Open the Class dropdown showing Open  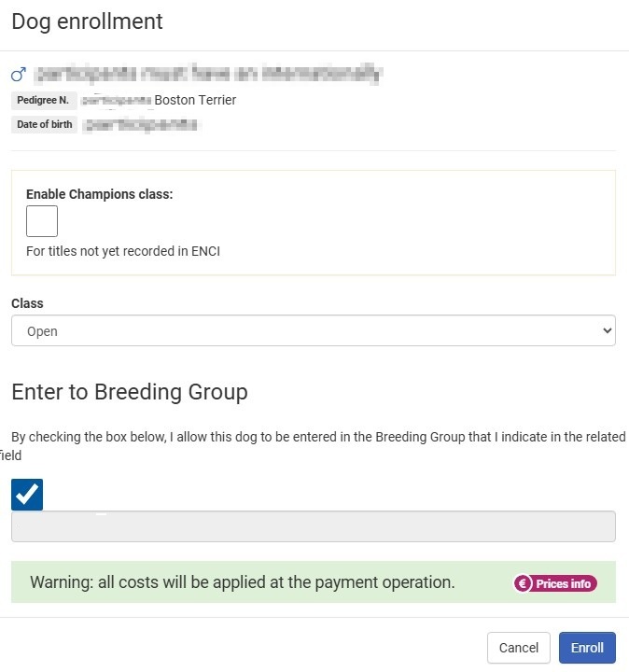click(x=313, y=330)
